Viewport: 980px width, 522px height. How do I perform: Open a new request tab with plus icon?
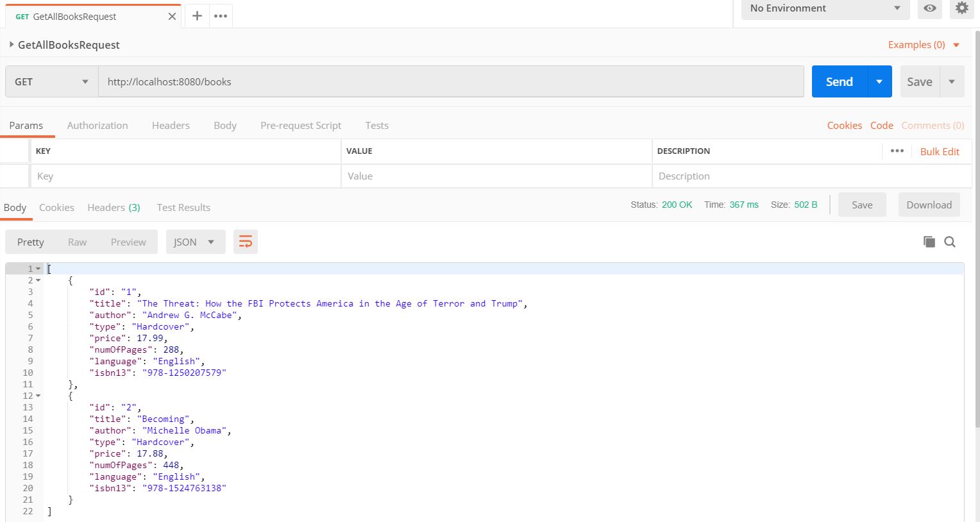pos(197,16)
